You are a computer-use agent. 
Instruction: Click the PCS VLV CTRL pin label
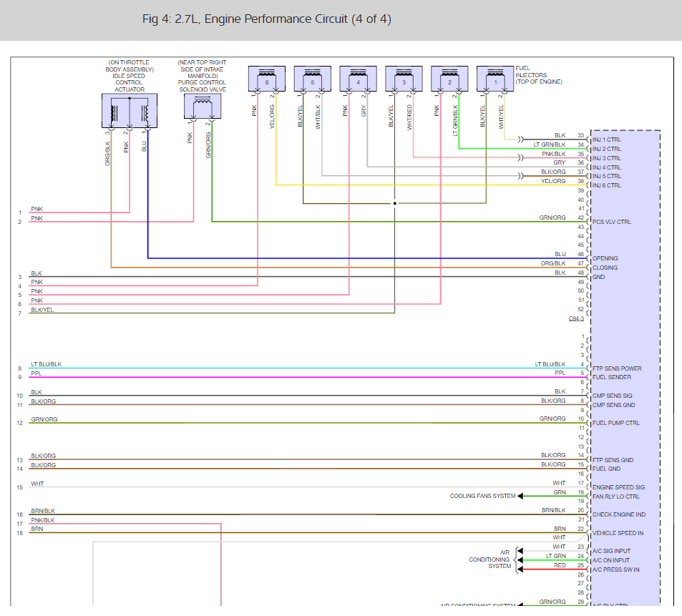[612, 222]
